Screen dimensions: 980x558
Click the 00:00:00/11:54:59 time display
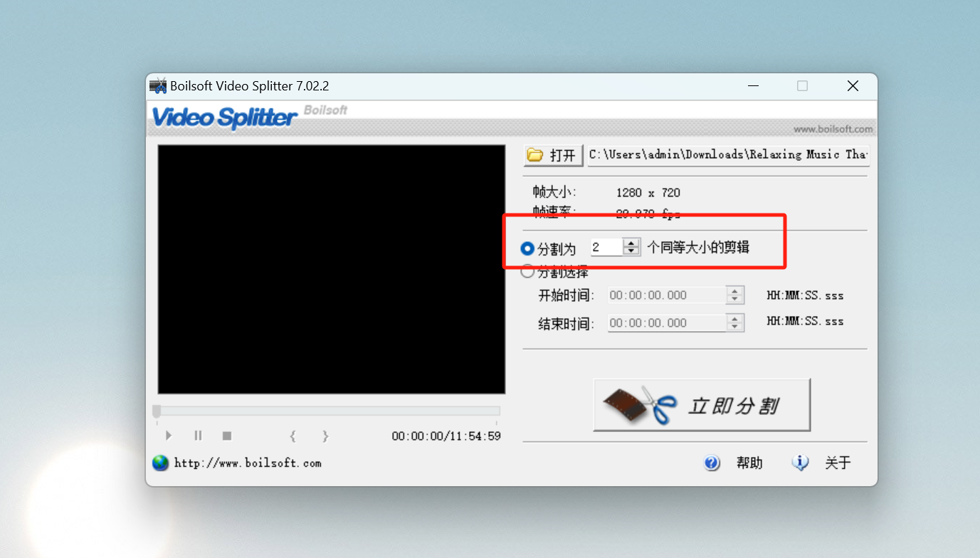(446, 436)
